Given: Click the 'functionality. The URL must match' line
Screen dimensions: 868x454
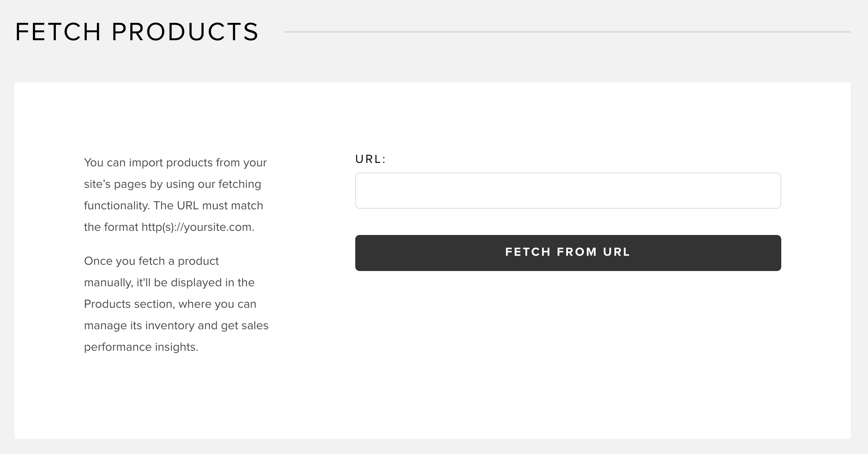Looking at the screenshot, I should pos(173,206).
